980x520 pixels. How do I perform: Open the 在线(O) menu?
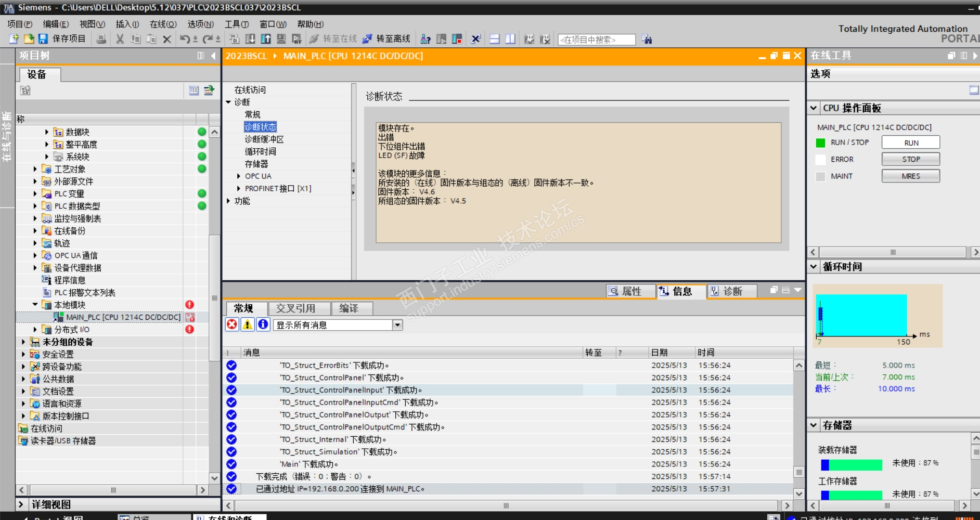point(163,24)
